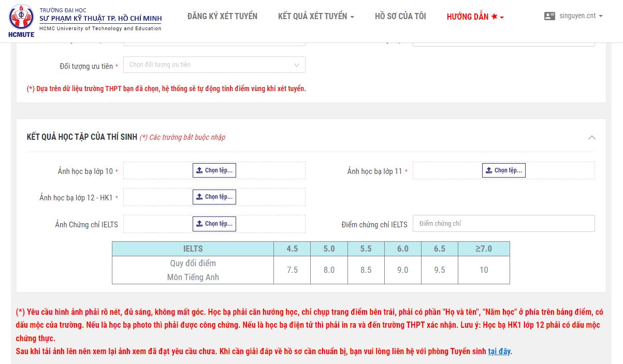Click the university name header text
Image resolution: width=623 pixels, height=364 pixels.
(x=100, y=19)
